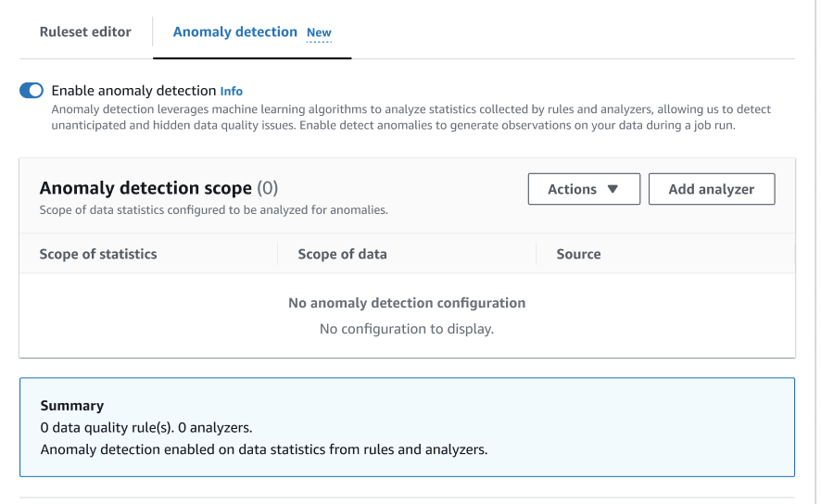Click the caret arrow in Actions button

pyautogui.click(x=613, y=189)
